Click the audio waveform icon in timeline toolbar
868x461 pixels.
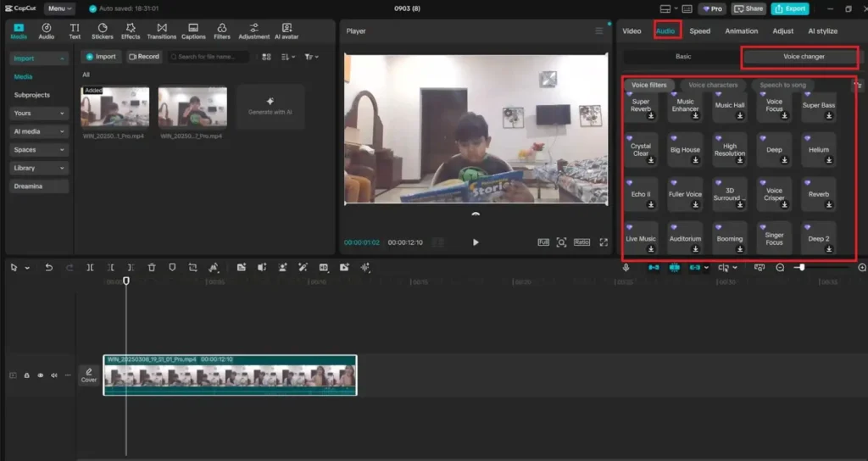tap(365, 267)
